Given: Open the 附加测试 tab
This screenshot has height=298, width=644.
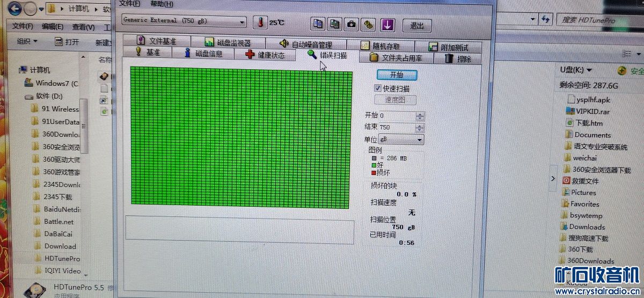Looking at the screenshot, I should point(448,47).
